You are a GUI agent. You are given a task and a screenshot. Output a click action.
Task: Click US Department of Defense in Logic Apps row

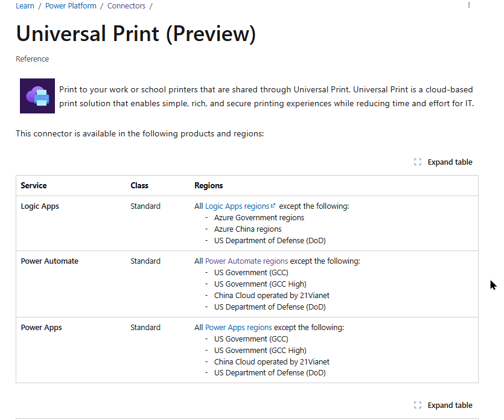pos(270,240)
